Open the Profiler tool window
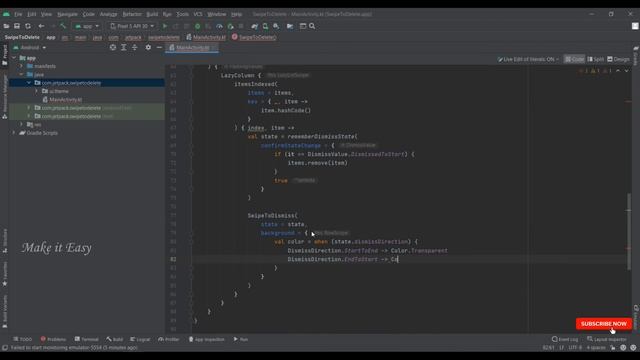The image size is (640, 360). 169,339
